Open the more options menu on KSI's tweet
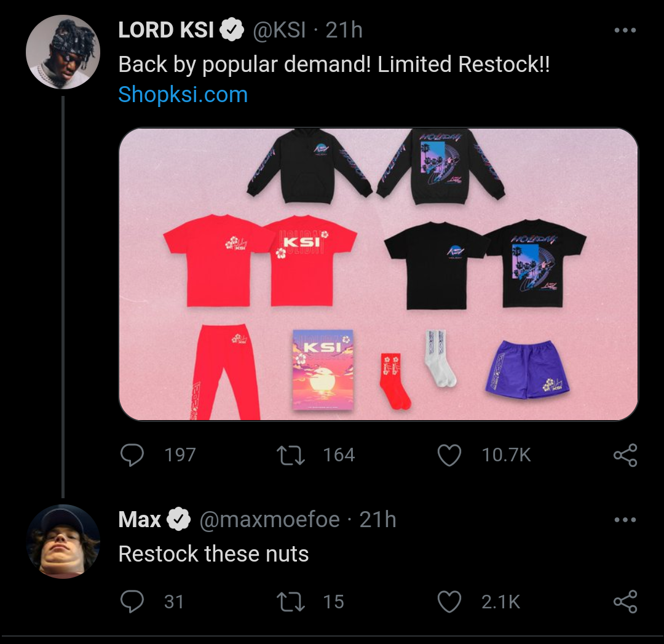The width and height of the screenshot is (664, 644). click(625, 30)
